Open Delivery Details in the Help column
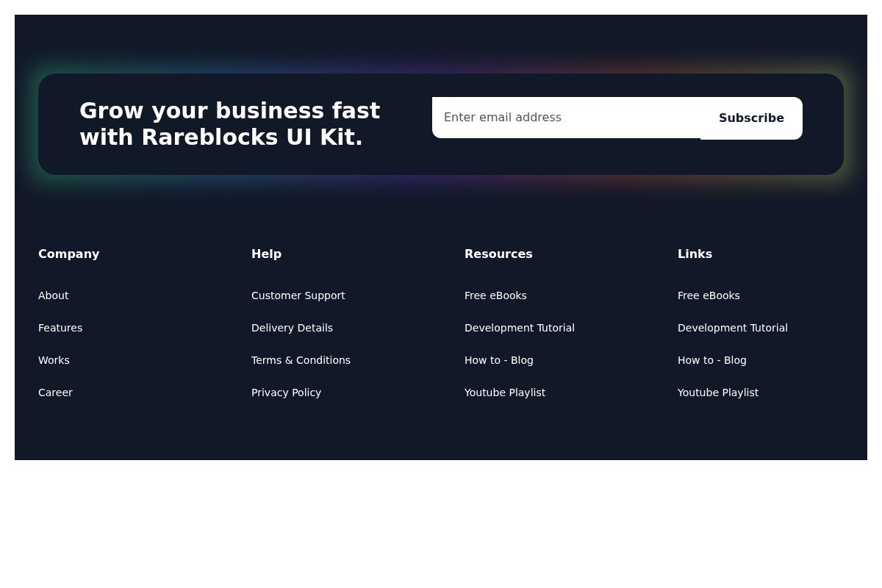This screenshot has width=882, height=588. (292, 328)
